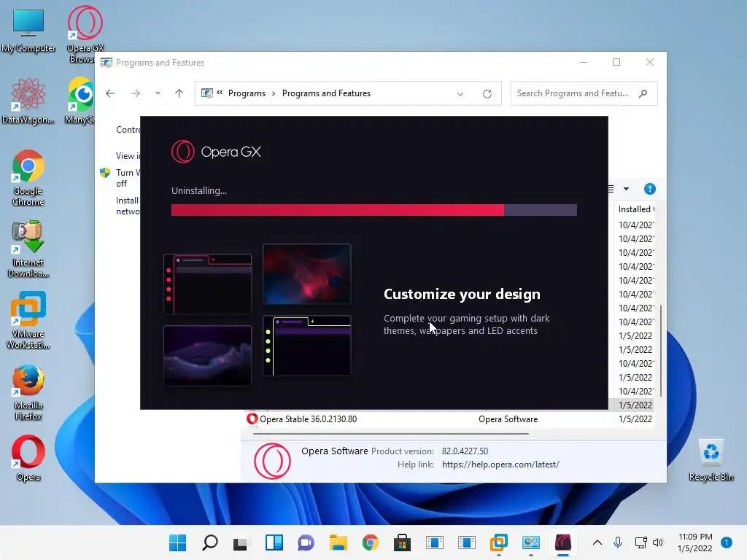Open Help with the blue question mark
Viewport: 747px width, 560px height.
(650, 189)
